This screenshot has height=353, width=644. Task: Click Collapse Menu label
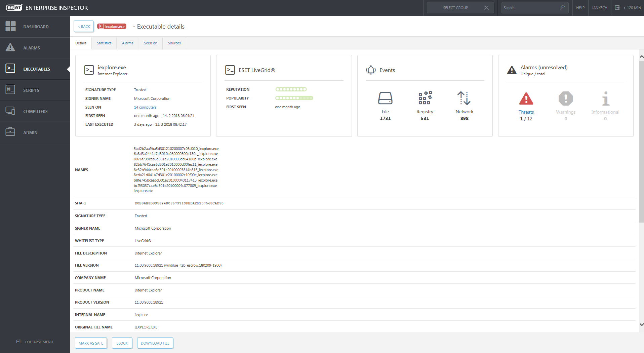click(39, 342)
